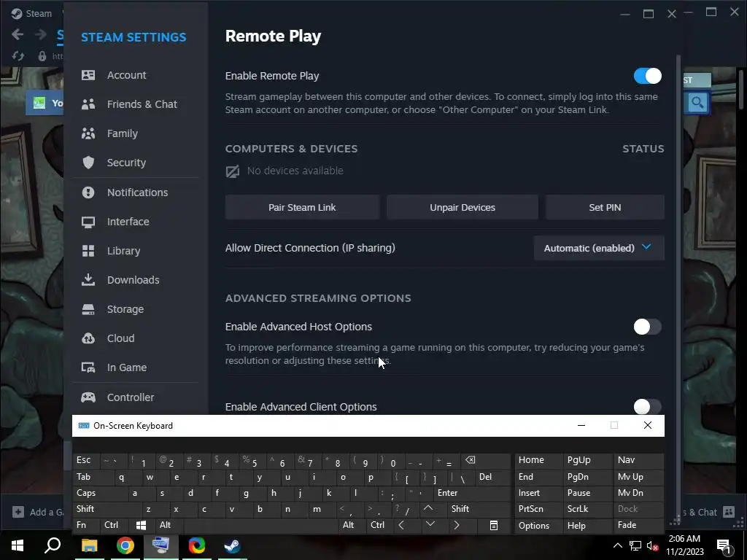
Task: Click the context menu key on keyboard
Action: (x=494, y=525)
